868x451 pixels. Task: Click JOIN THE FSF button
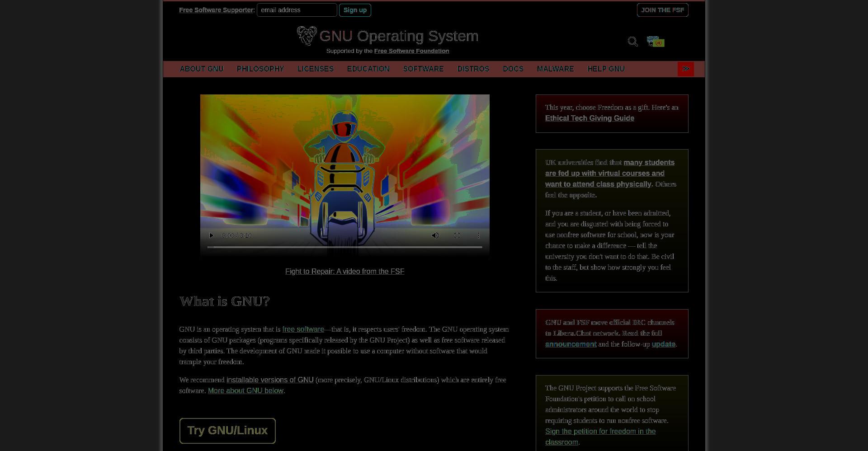(x=663, y=10)
